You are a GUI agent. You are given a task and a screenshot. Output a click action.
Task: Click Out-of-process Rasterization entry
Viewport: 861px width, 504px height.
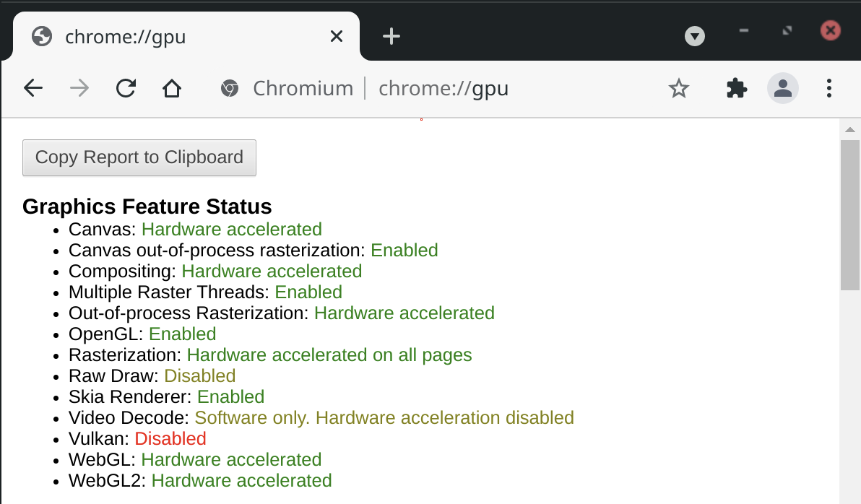click(x=282, y=313)
